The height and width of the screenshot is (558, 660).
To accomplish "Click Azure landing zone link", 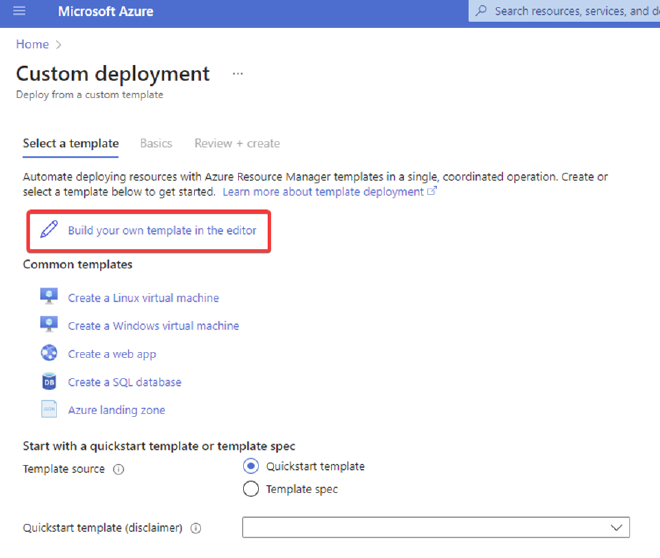I will click(x=117, y=410).
